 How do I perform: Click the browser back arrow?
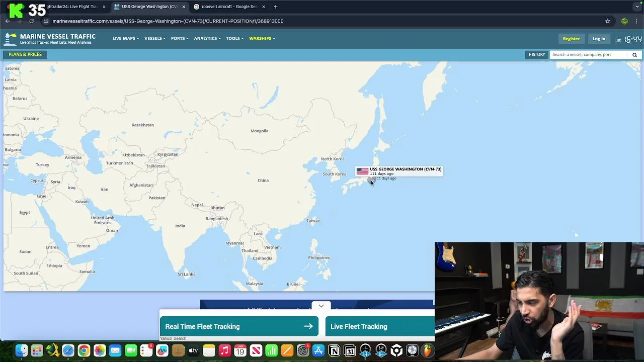coord(7,21)
